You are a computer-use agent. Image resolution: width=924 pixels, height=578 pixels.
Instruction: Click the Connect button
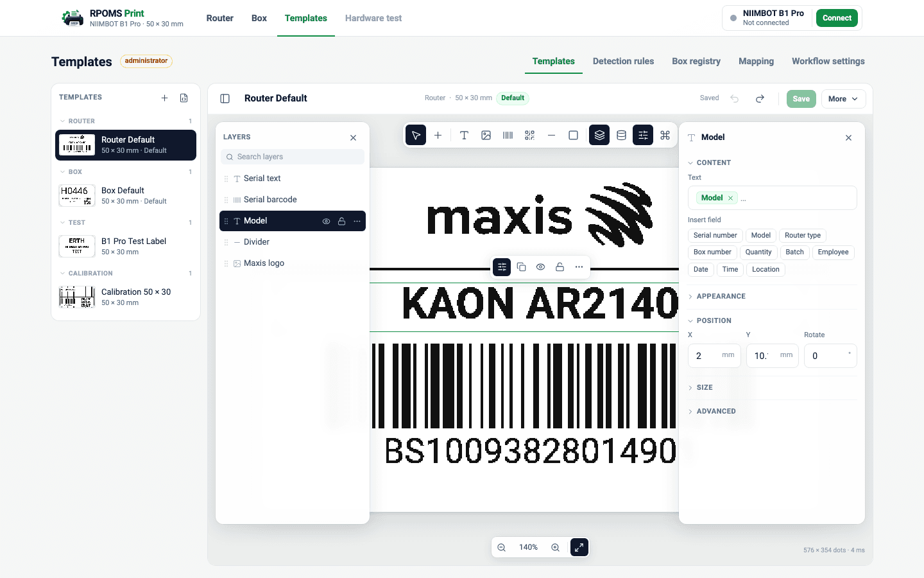click(837, 18)
